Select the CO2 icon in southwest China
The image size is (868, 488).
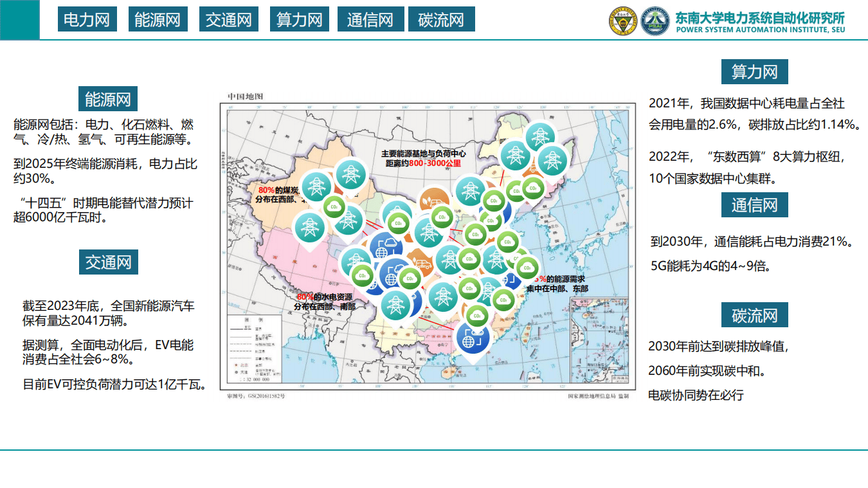click(361, 275)
